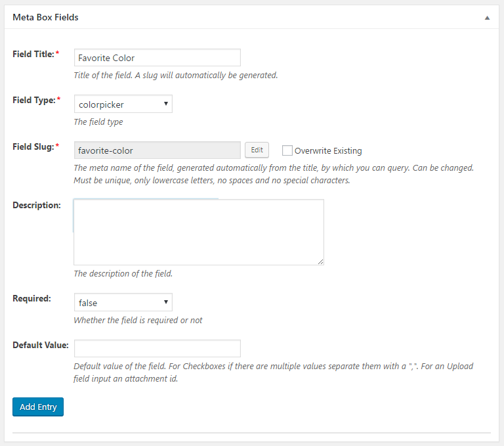
Task: Tick the Overwrite Existing checkbox
Action: coord(287,150)
